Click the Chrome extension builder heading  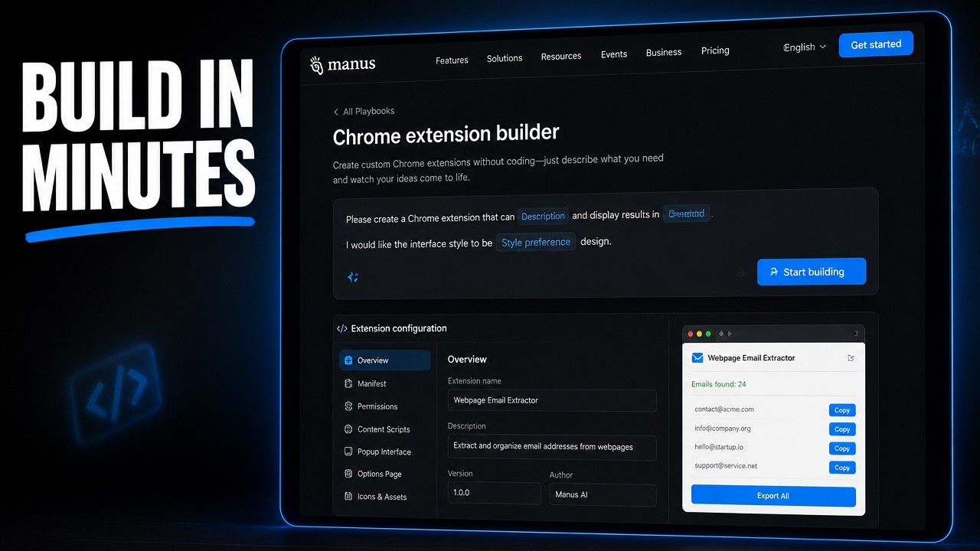[446, 135]
